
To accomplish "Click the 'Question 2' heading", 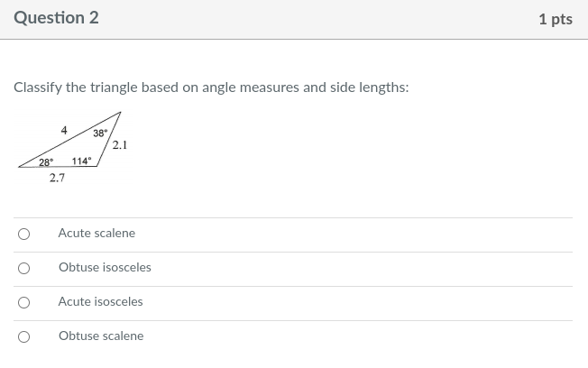I will (56, 18).
